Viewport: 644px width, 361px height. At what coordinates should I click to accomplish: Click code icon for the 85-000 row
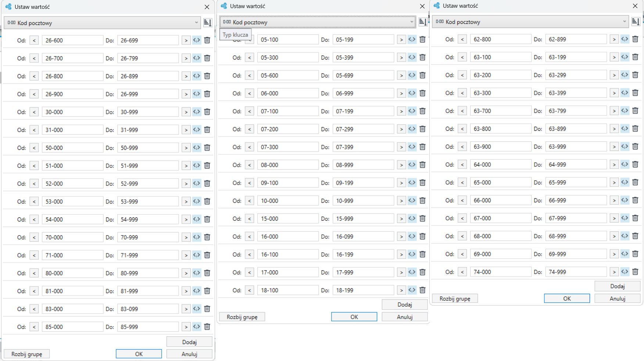coord(197,327)
